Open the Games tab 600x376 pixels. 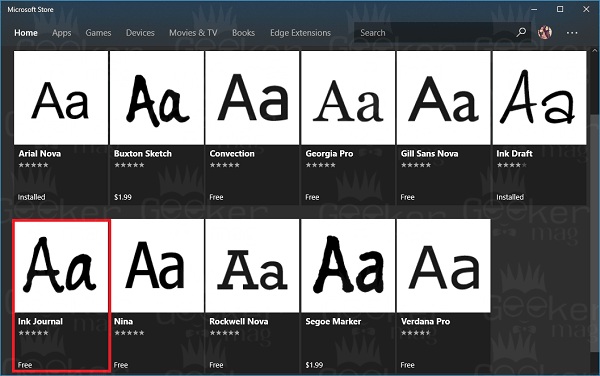tap(98, 33)
